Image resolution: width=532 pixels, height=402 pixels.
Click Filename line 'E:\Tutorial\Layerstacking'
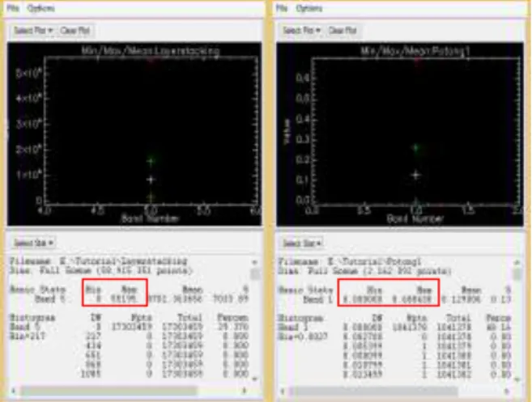pos(99,261)
